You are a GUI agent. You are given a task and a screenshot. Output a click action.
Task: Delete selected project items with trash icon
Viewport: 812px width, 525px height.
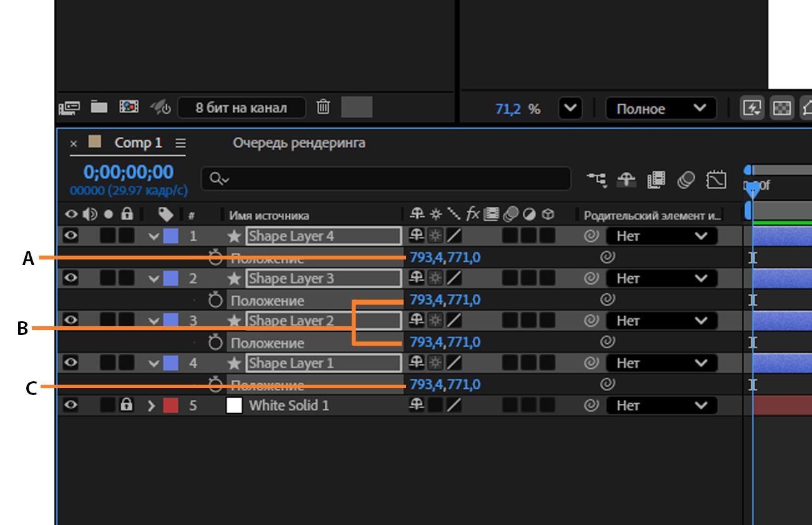coord(323,107)
